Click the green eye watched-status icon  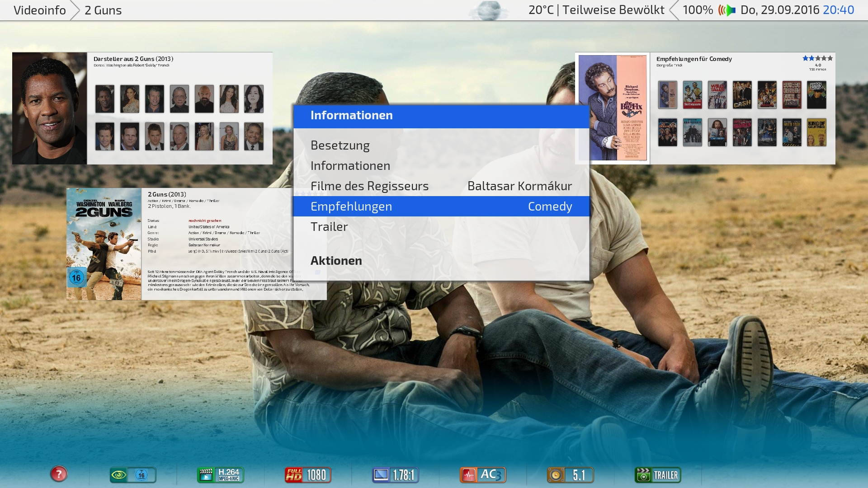point(119,475)
